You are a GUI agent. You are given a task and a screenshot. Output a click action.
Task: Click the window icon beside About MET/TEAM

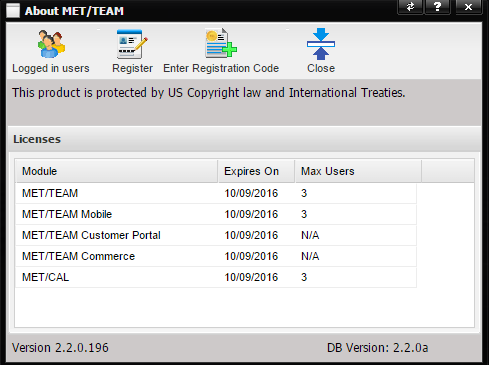coord(13,11)
